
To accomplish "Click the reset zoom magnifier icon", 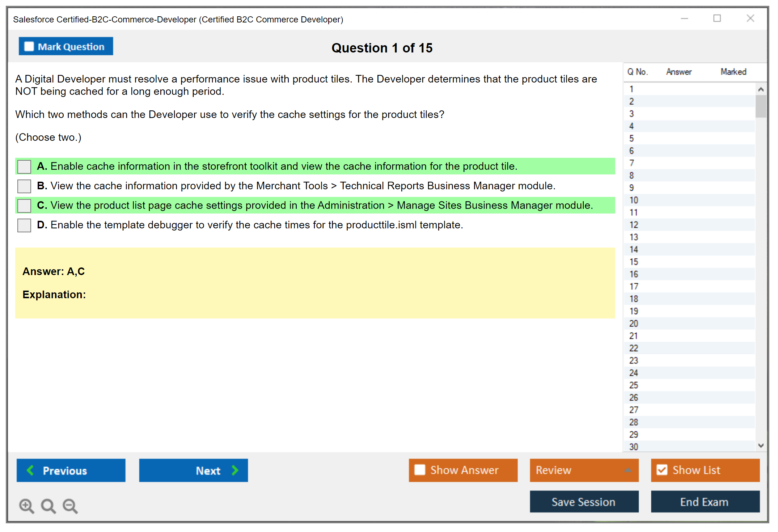I will click(48, 506).
